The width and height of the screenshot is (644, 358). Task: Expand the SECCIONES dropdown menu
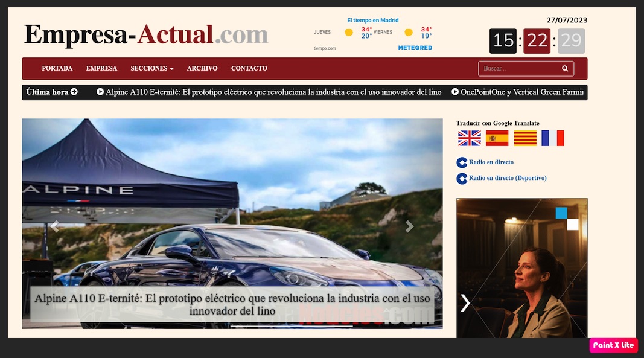[152, 68]
